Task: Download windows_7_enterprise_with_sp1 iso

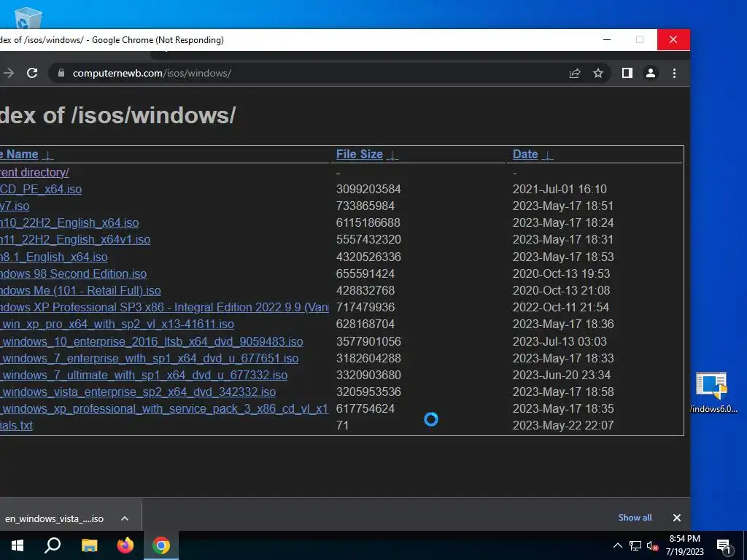Action: pos(150,358)
